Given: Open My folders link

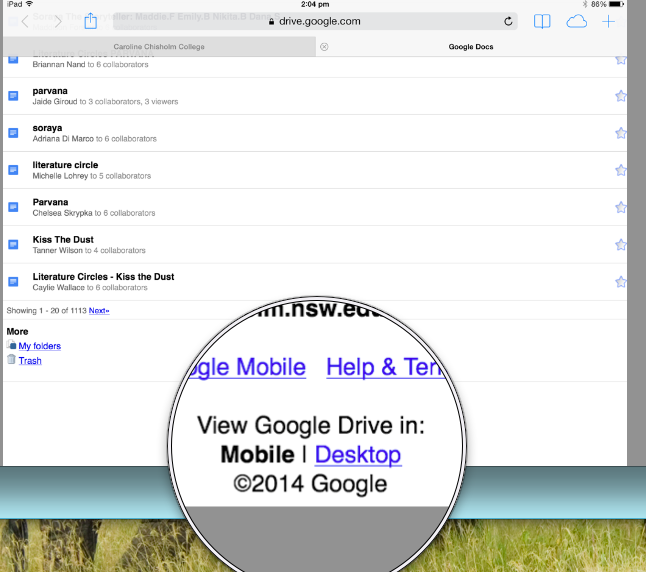Looking at the screenshot, I should [40, 346].
